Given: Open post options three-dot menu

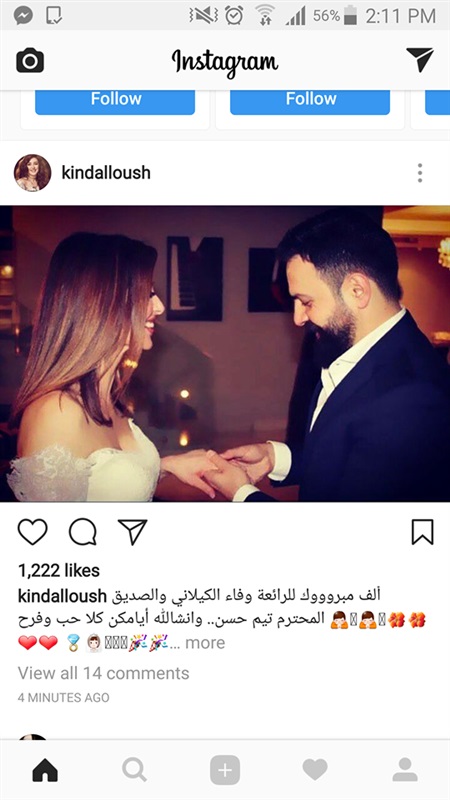Looking at the screenshot, I should 420,173.
